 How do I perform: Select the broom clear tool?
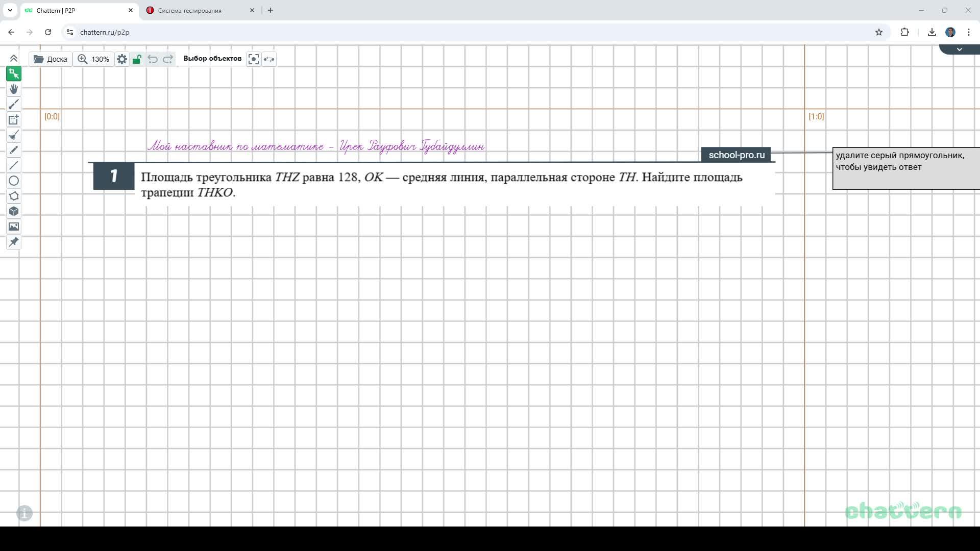[14, 135]
